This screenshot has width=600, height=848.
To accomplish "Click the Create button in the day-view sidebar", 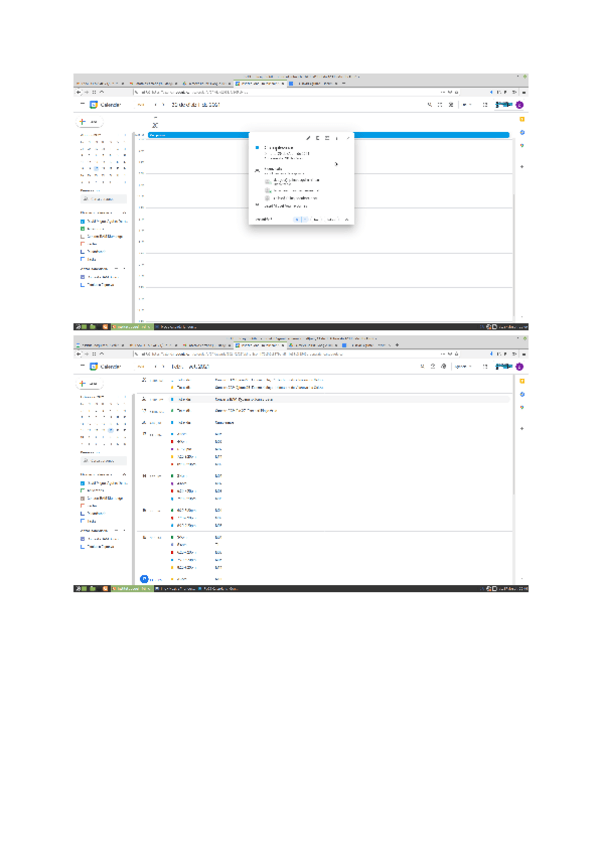I will [x=90, y=121].
